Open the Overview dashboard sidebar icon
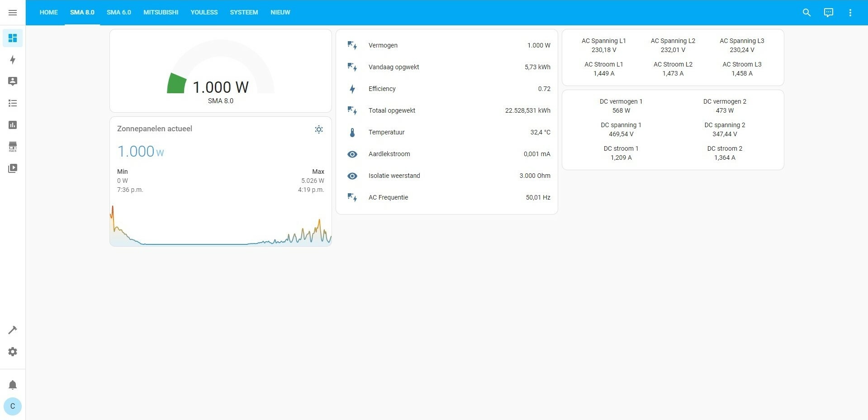The image size is (868, 420). 13,38
